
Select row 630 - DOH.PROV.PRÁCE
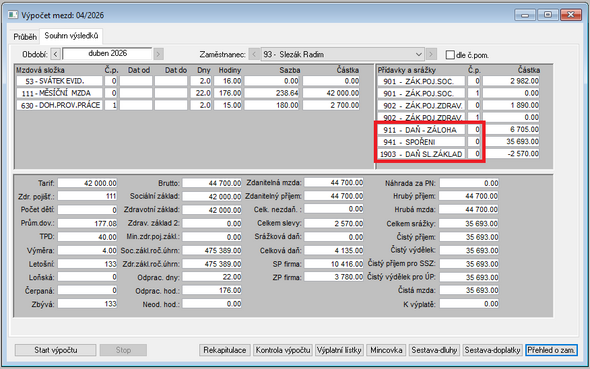(59, 105)
